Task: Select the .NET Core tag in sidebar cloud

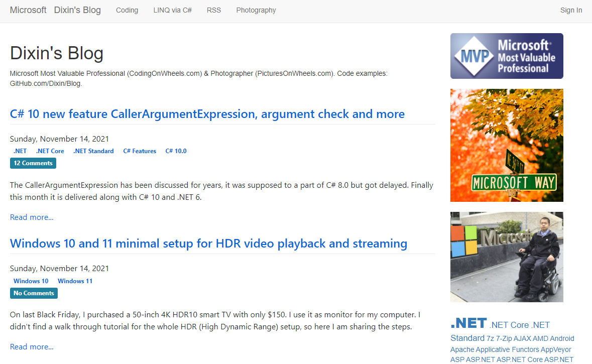Action: coord(509,325)
